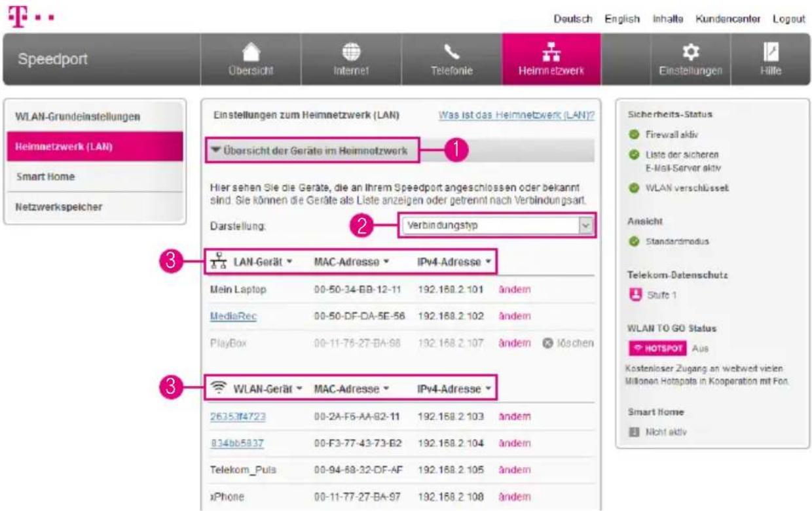Open 'Was ist das Heimnetzwerk (LAN)?' help link
The width and height of the screenshot is (812, 511).
pos(516,115)
